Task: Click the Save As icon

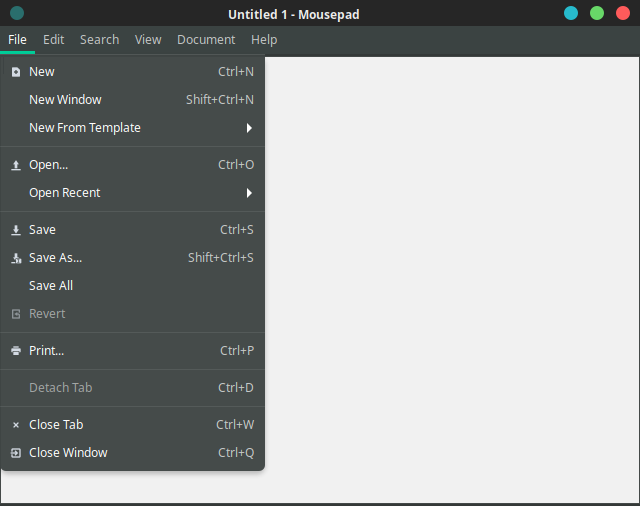Action: point(16,258)
